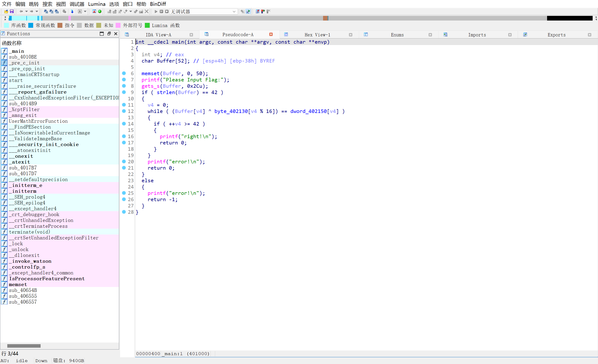This screenshot has height=364, width=598.
Task: Click the 常规函数 blue legend swatch
Action: pos(31,25)
